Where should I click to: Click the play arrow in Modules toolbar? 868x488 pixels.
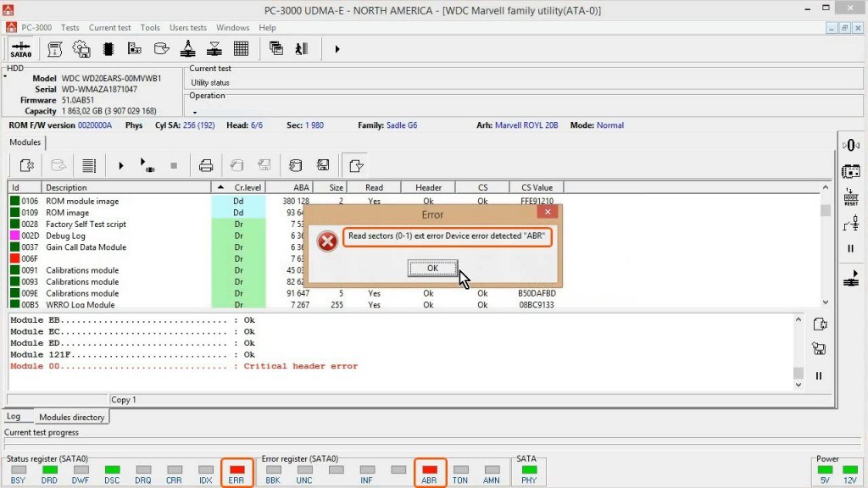pyautogui.click(x=121, y=165)
